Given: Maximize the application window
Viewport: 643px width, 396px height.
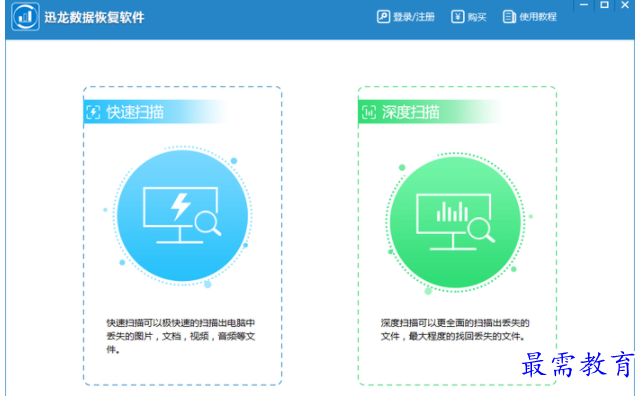Looking at the screenshot, I should pos(604,5).
